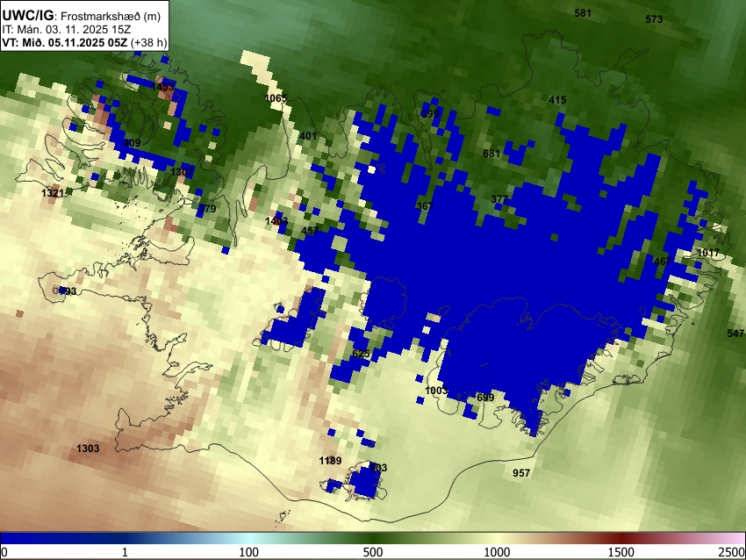This screenshot has width=746, height=560.
Task: Click the legend label 100
Action: (x=248, y=552)
